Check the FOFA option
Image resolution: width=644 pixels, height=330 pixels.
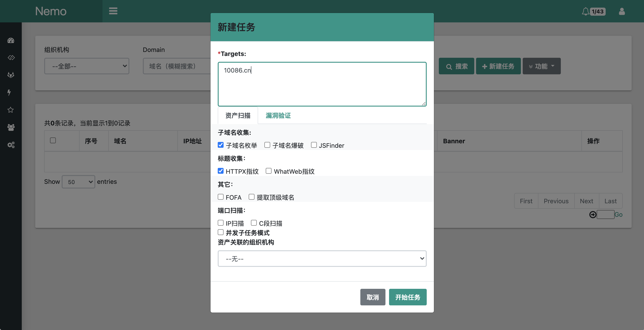click(x=220, y=197)
